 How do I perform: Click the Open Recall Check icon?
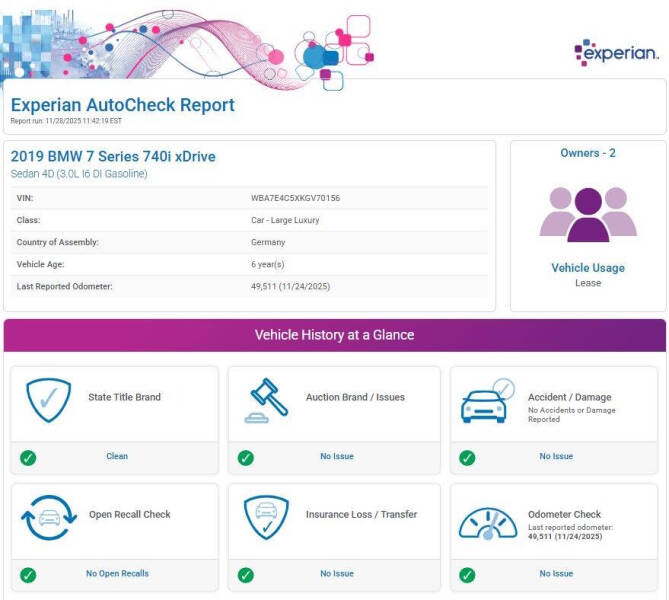(x=49, y=518)
